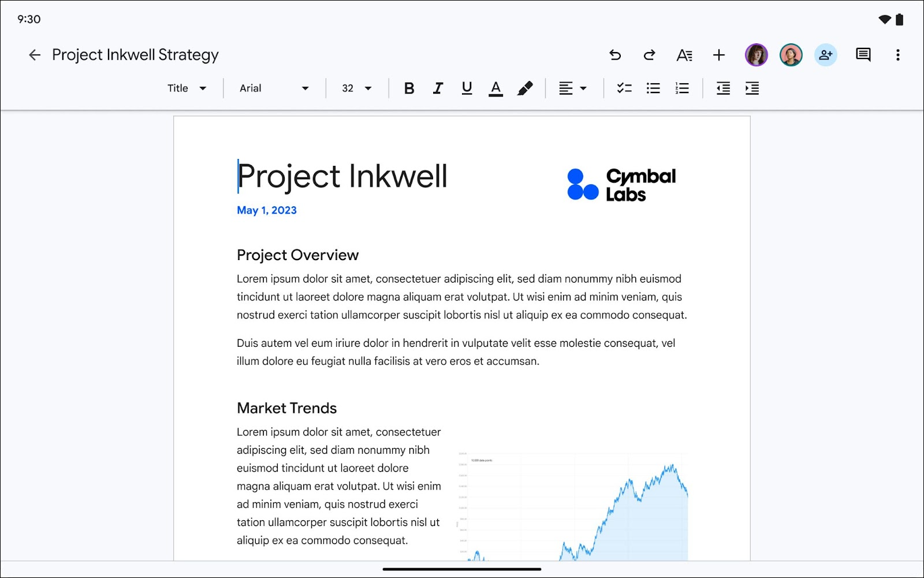This screenshot has height=578, width=924.
Task: Open the comments panel
Action: click(863, 55)
